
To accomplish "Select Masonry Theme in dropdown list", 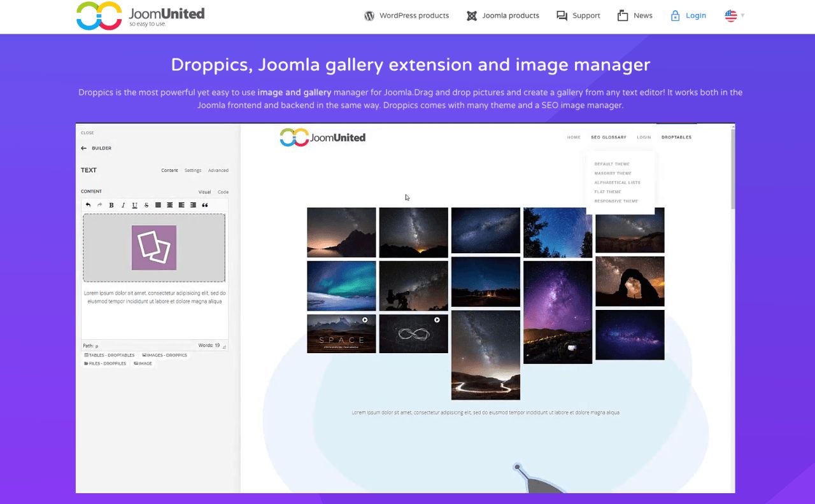I will click(613, 173).
